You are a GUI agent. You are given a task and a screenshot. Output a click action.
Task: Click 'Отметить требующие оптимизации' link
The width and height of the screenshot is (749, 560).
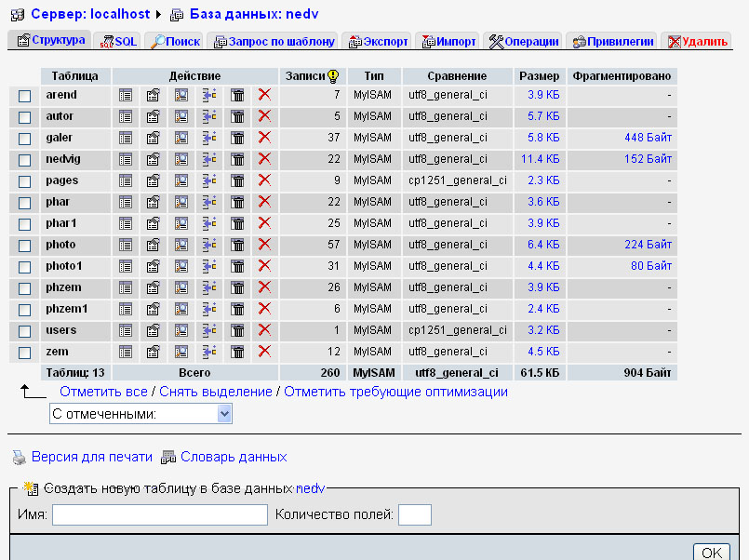click(x=395, y=392)
